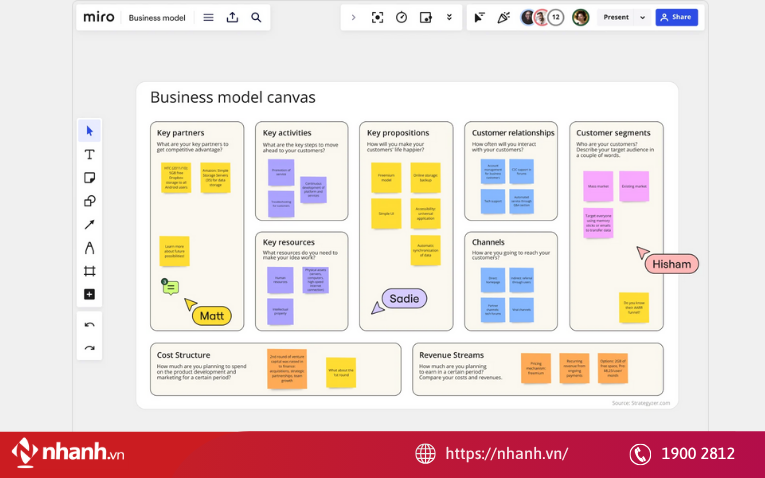Select the Connection line arrow tool
The image size is (765, 478).
tap(89, 224)
